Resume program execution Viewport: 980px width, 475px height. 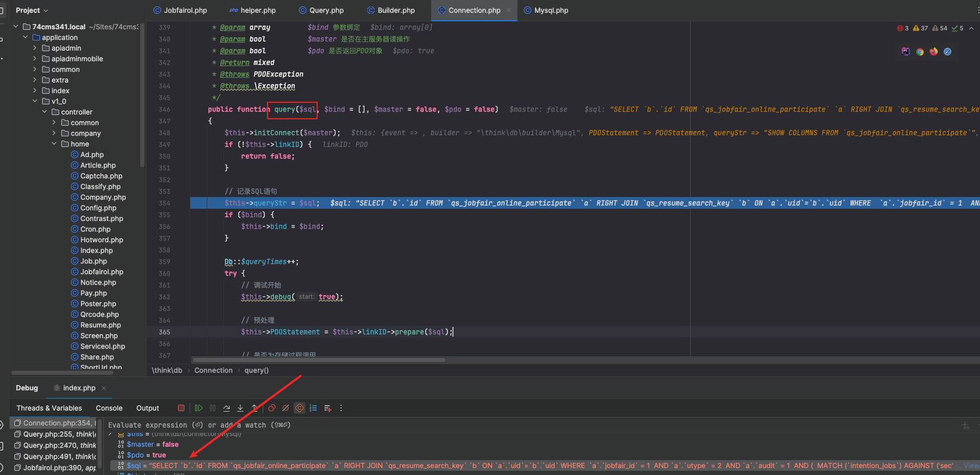[x=198, y=408]
